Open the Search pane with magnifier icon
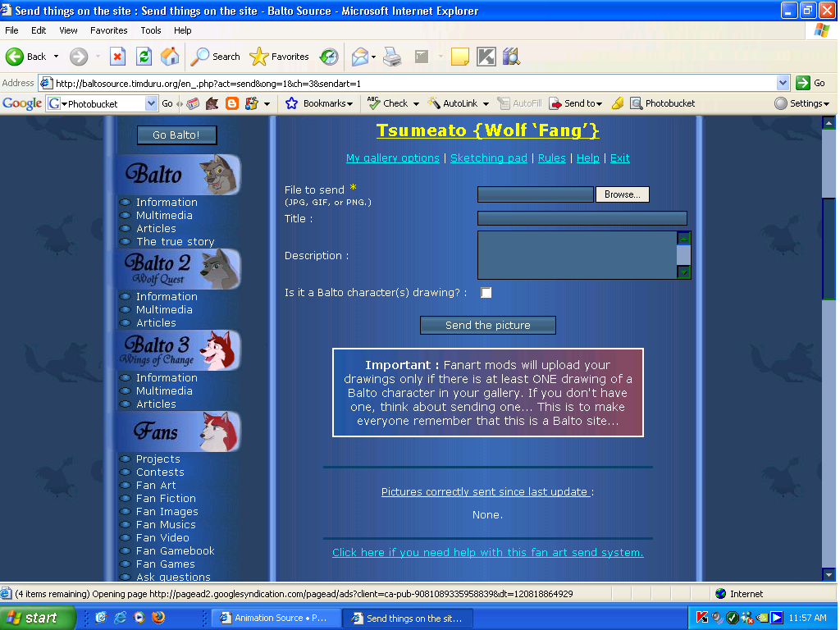Image resolution: width=840 pixels, height=630 pixels. tap(216, 57)
